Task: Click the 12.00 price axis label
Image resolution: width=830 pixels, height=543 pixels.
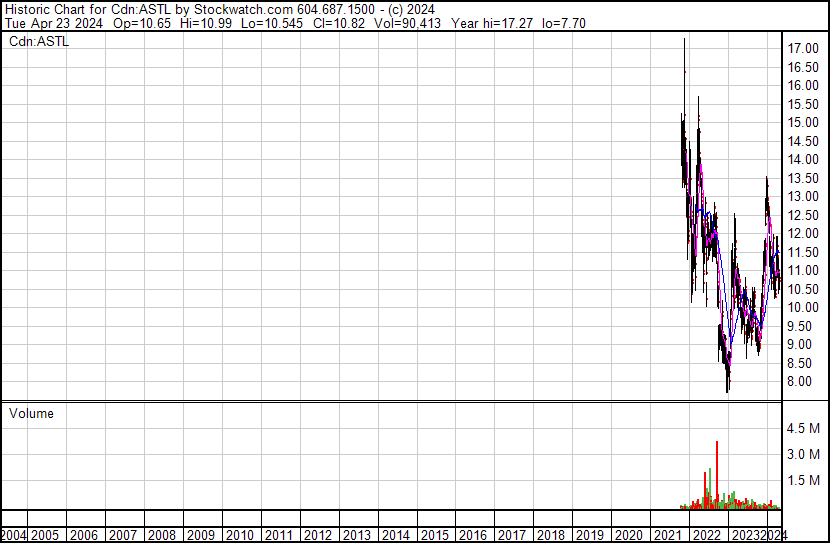Action: click(x=804, y=233)
